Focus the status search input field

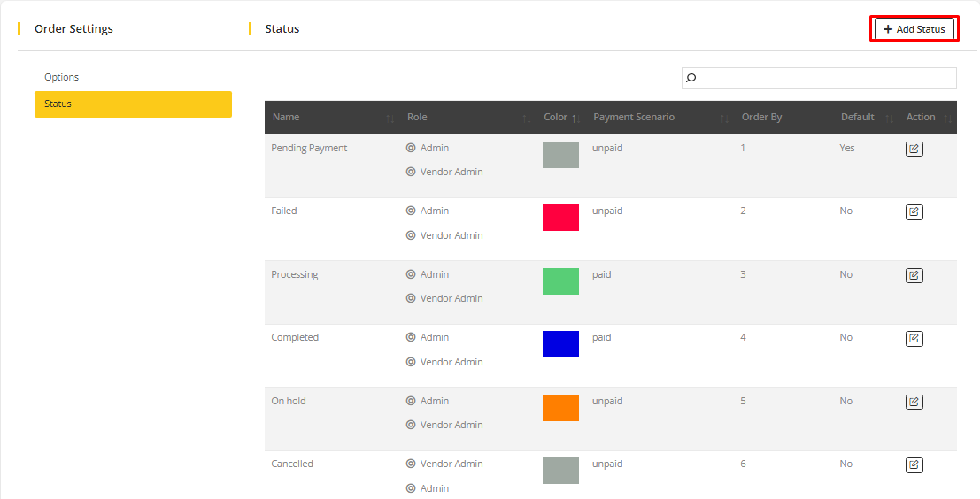[x=823, y=78]
